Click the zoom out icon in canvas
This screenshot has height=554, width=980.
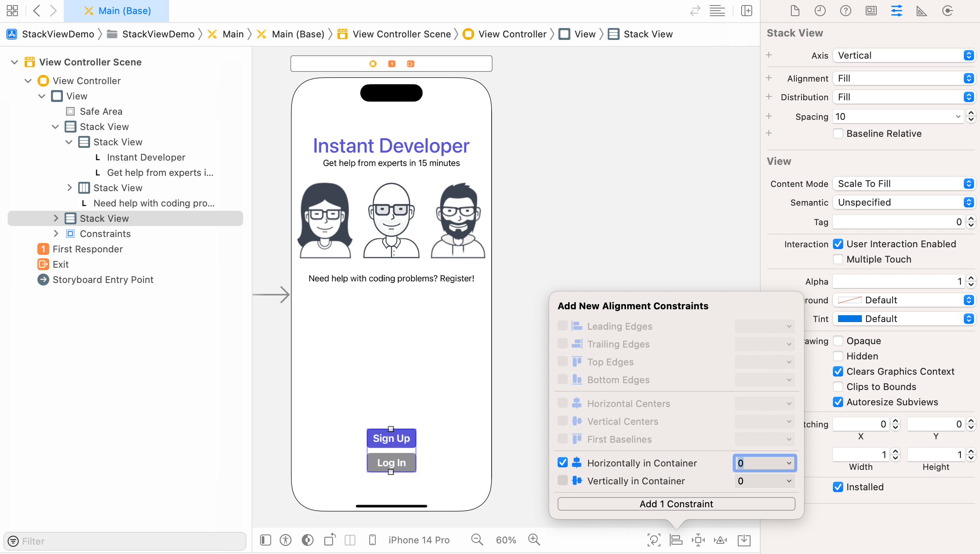coord(477,539)
